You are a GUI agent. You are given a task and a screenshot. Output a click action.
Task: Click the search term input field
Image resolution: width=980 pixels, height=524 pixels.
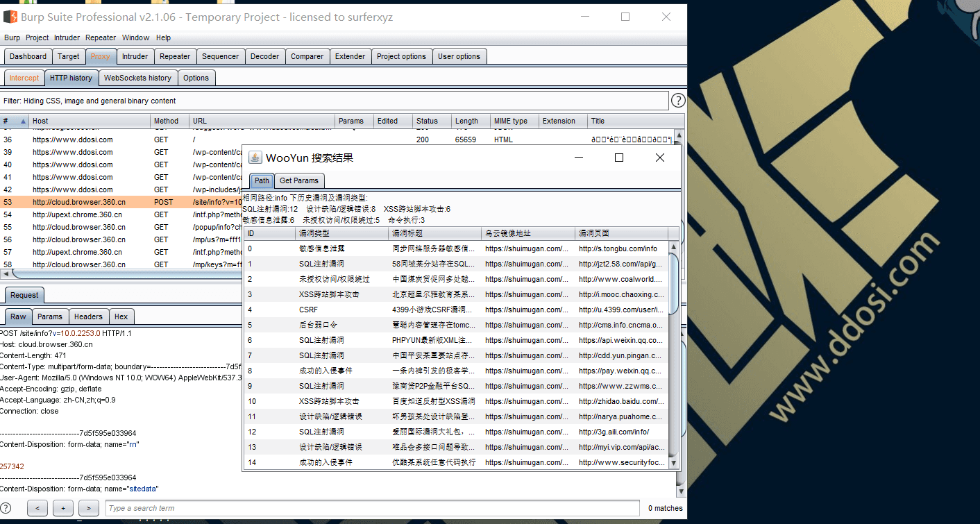pos(372,508)
